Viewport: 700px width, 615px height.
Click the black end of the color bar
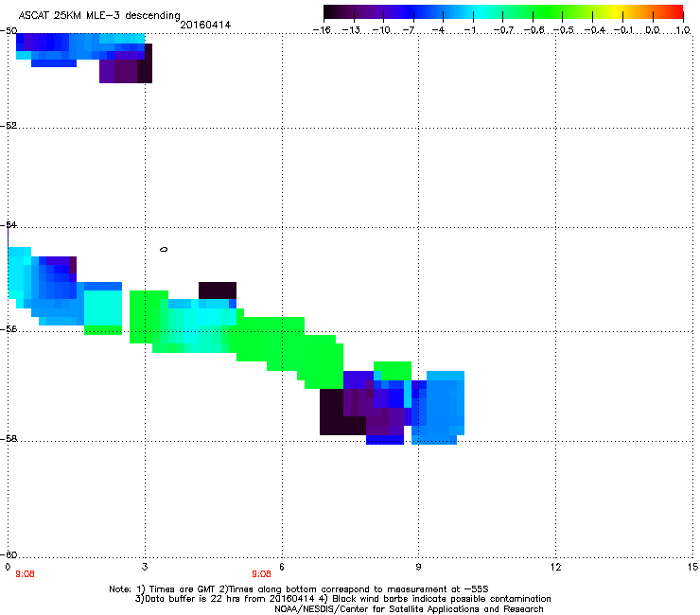point(328,11)
